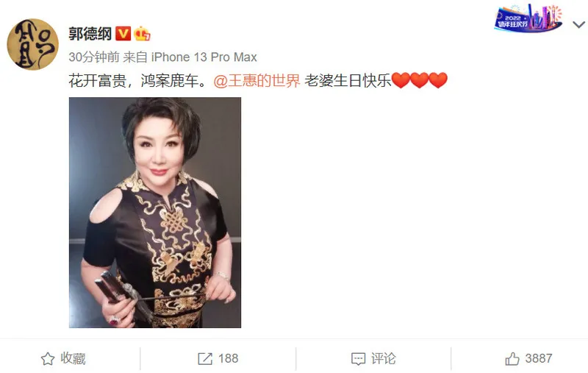The width and height of the screenshot is (588, 373).
Task: Click the 评论 label
Action: point(384,359)
